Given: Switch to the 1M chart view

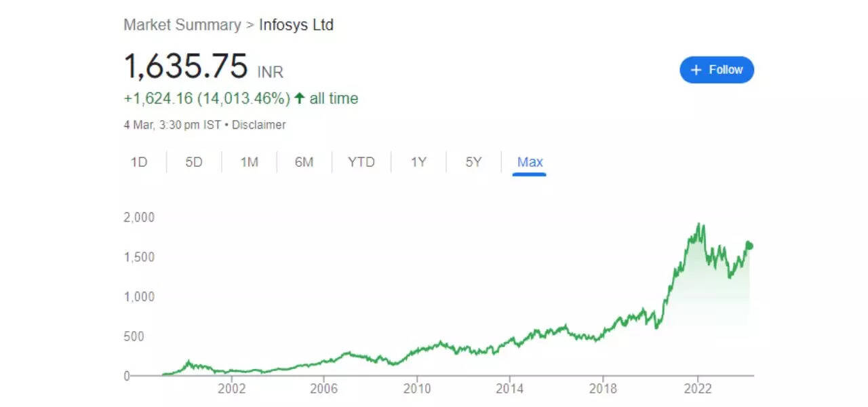Looking at the screenshot, I should [248, 162].
